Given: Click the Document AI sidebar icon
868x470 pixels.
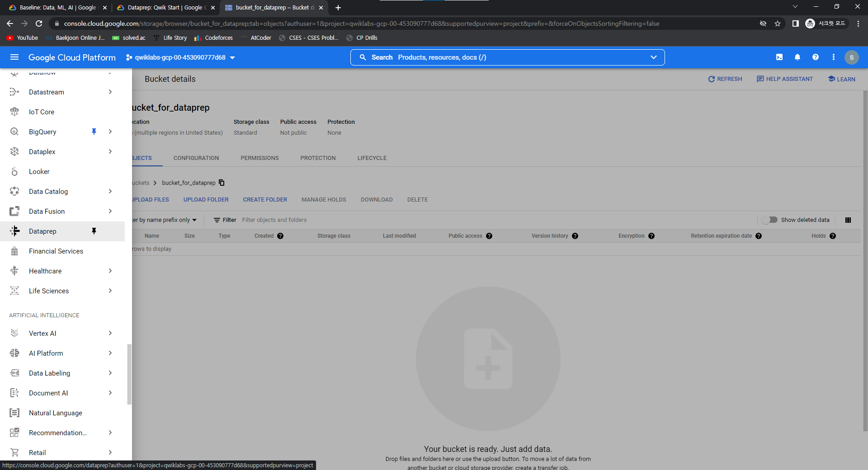Looking at the screenshot, I should point(14,393).
